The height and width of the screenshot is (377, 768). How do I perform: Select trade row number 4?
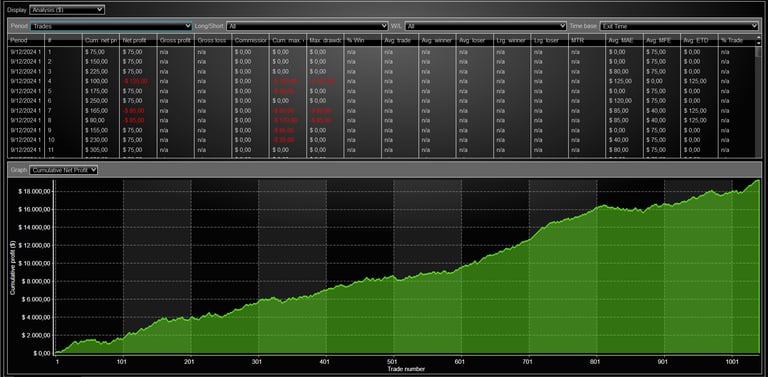382,81
